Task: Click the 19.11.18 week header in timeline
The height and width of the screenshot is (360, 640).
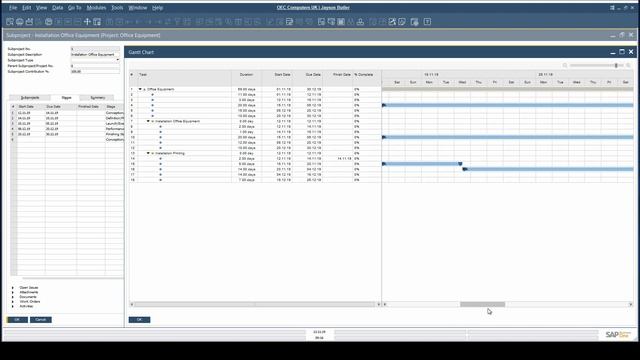Action: click(431, 75)
